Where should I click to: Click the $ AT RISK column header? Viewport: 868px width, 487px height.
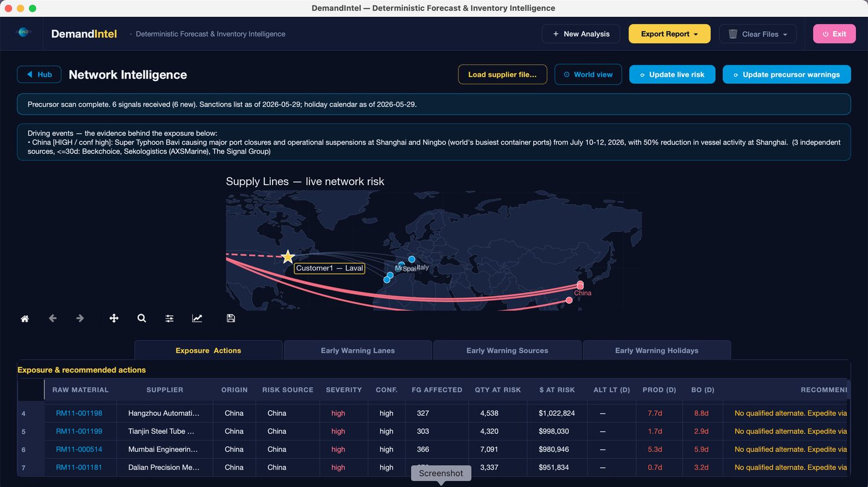[x=557, y=390]
